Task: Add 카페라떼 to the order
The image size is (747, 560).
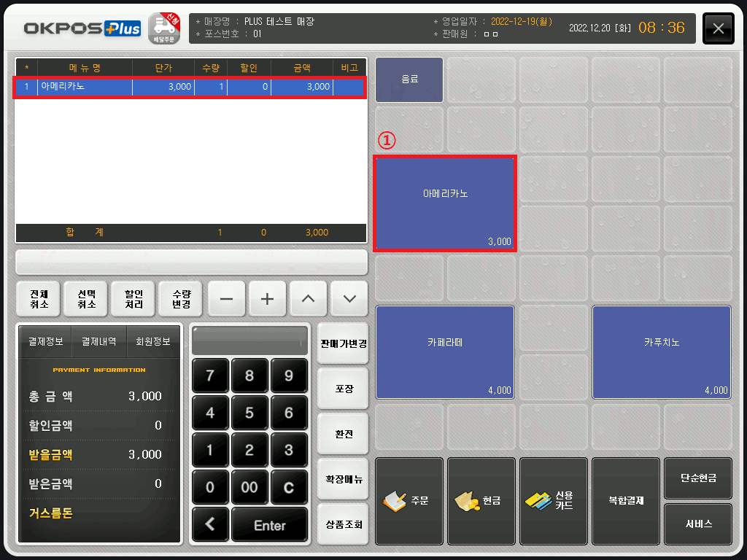Action: click(445, 351)
